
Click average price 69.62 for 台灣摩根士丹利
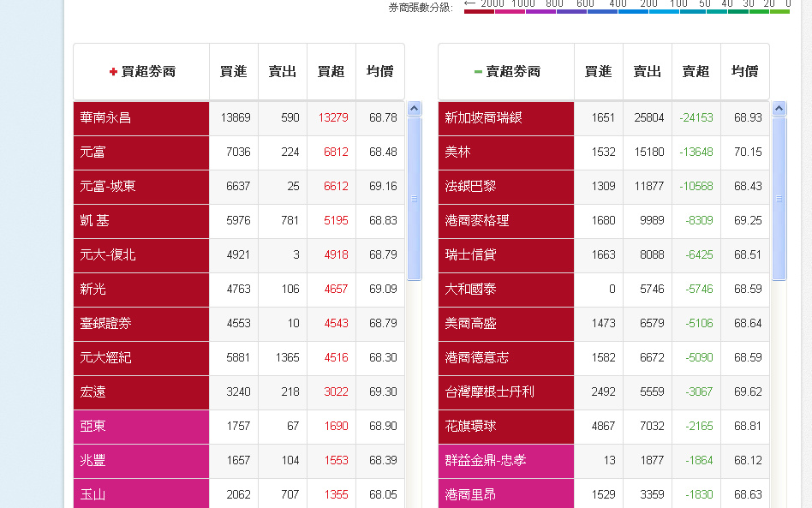click(748, 392)
